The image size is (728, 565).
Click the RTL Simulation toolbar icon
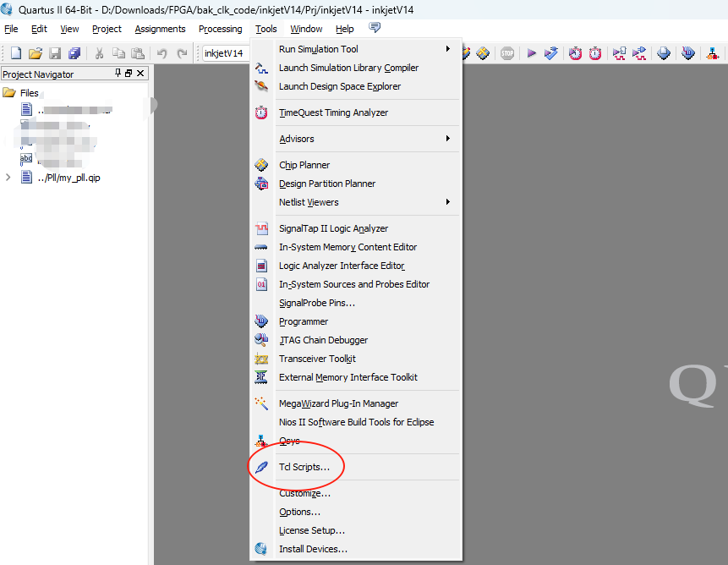pos(620,53)
